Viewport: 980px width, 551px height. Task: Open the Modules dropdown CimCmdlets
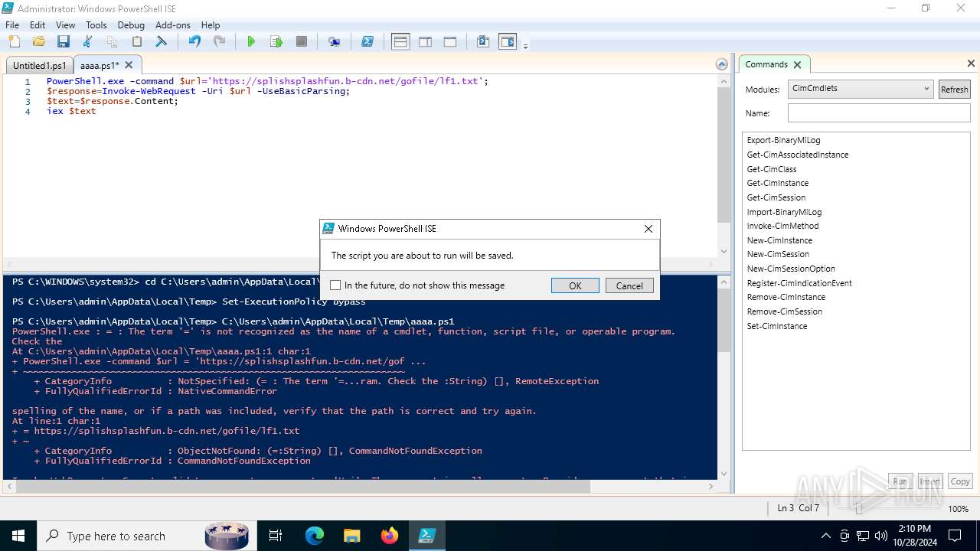(861, 89)
